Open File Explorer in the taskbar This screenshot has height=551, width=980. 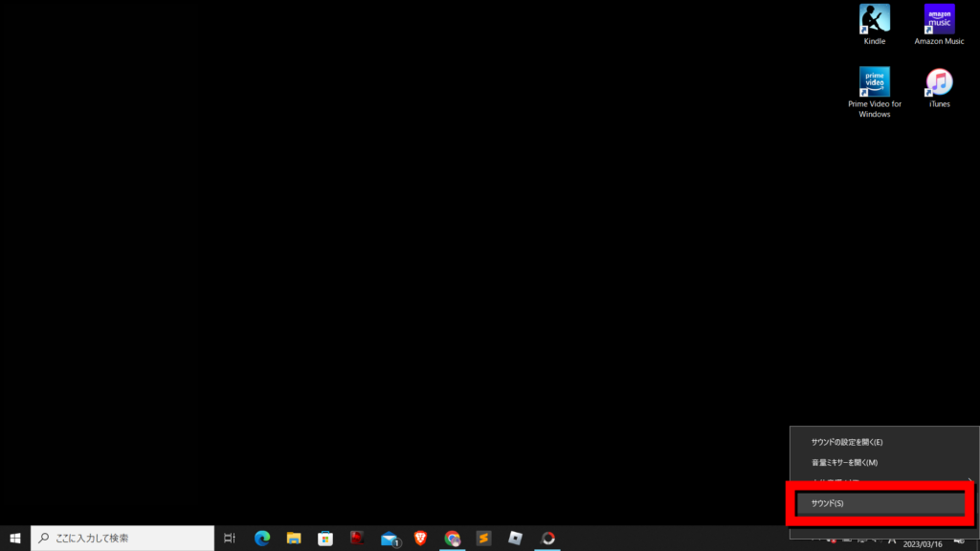click(294, 539)
